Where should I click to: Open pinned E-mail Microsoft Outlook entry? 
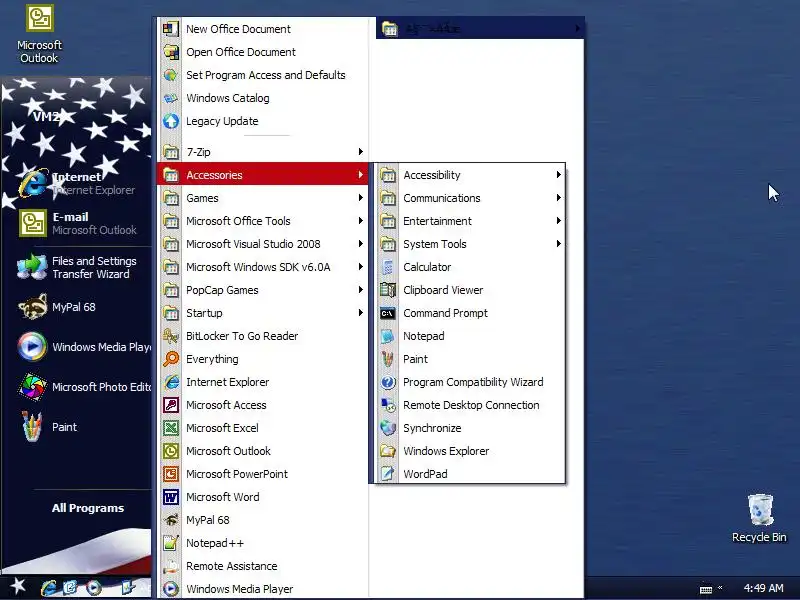[x=77, y=223]
